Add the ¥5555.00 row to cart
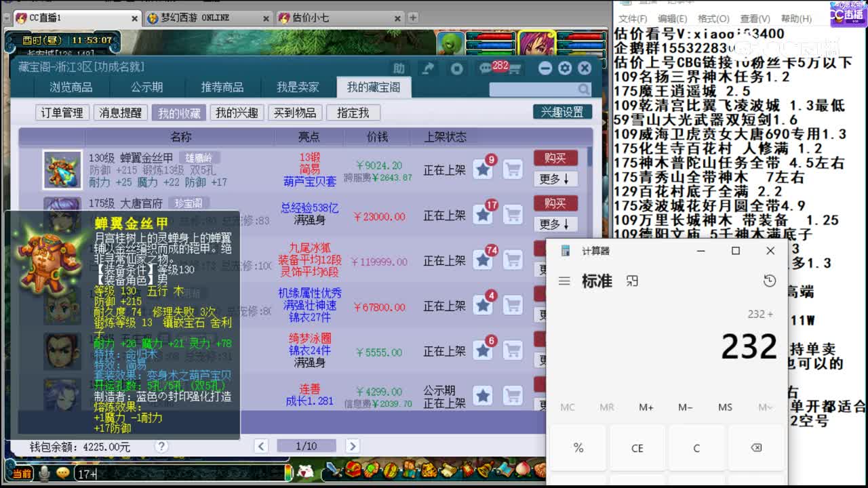Viewport: 868px width, 488px height. pyautogui.click(x=513, y=351)
